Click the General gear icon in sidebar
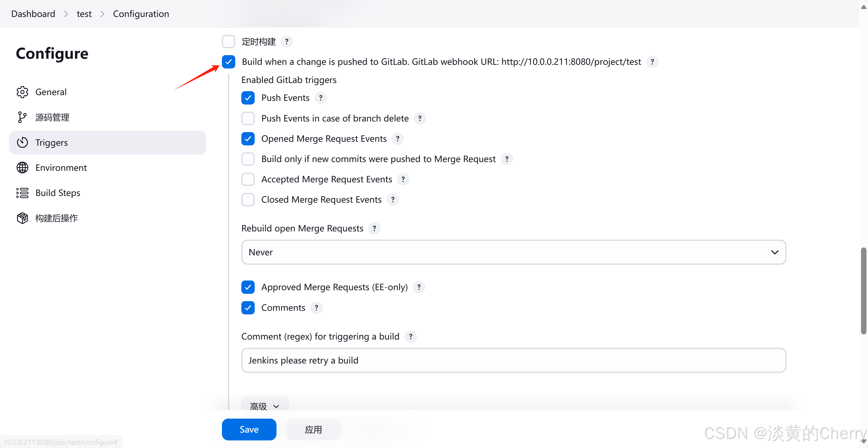This screenshot has width=868, height=448. pyautogui.click(x=22, y=92)
